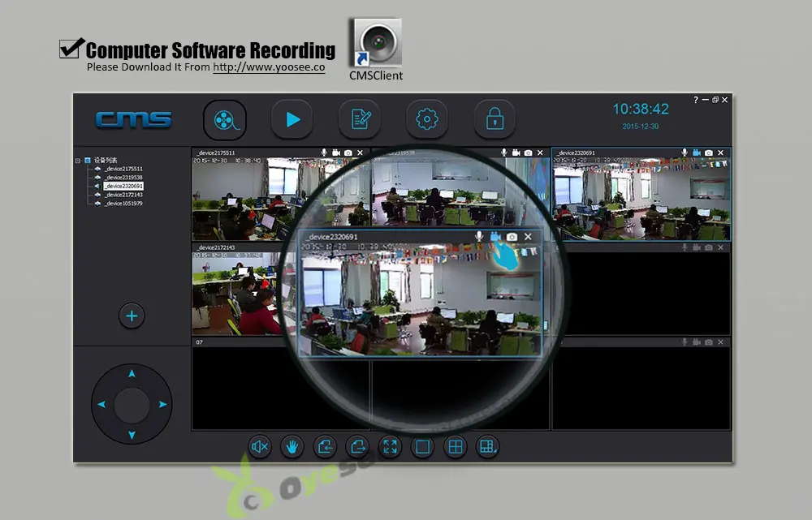Select the _device2172143 live video feed

tap(238, 294)
